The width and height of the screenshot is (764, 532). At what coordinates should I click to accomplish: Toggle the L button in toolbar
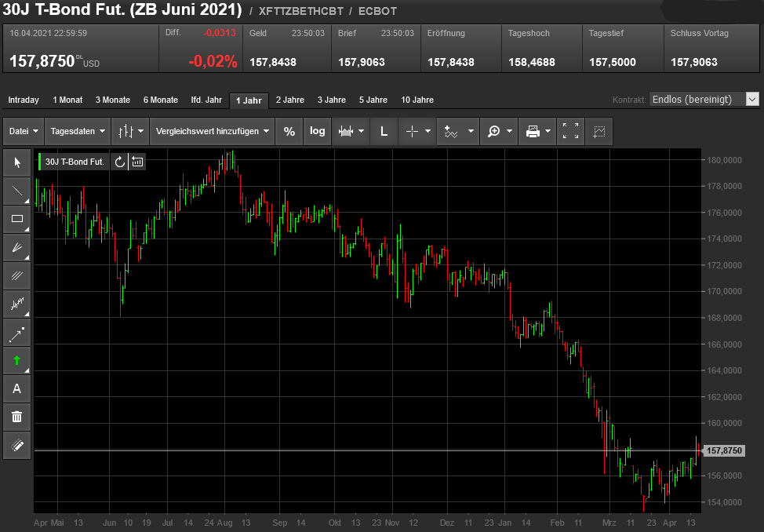click(384, 132)
